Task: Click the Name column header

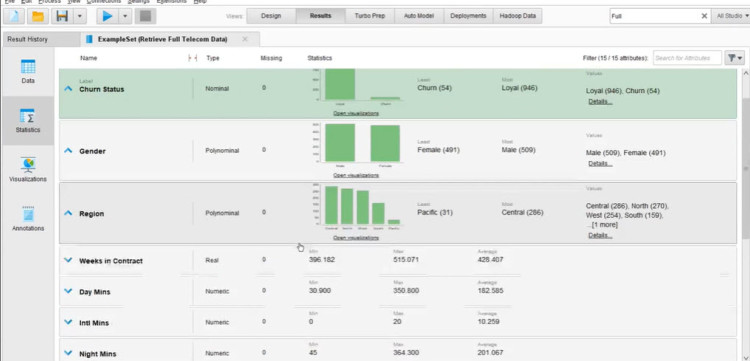Action: click(88, 58)
